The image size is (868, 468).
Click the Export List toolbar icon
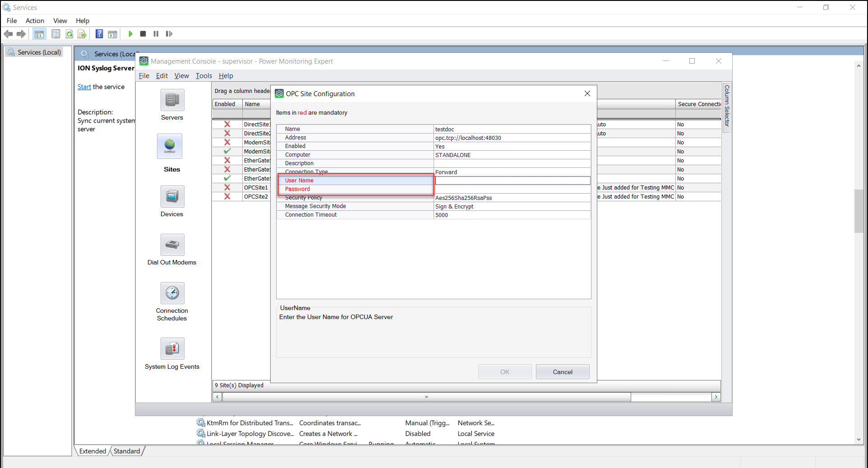82,34
